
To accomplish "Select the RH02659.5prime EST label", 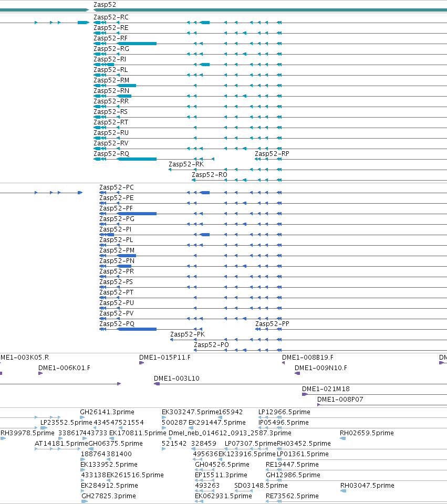I will (x=367, y=433).
